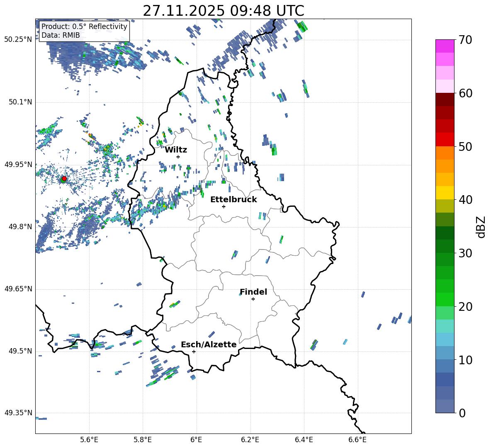Screen dimensions: 491x448
Task: Select the Esch/Alzette cross marker
Action: click(x=194, y=351)
